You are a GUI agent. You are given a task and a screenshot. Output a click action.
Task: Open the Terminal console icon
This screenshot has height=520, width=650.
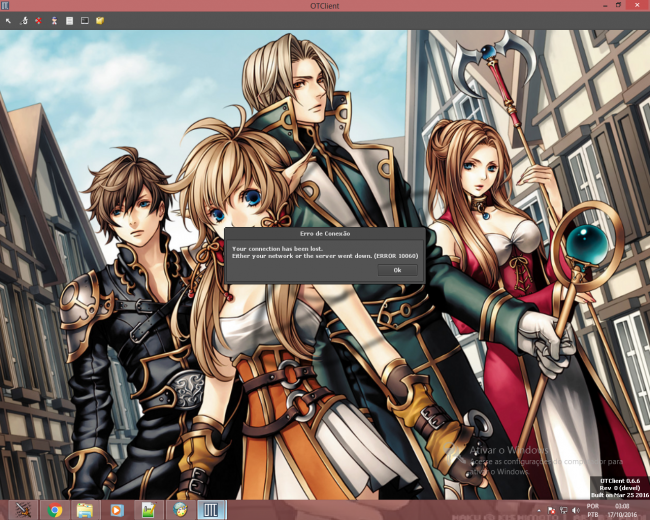click(x=85, y=20)
